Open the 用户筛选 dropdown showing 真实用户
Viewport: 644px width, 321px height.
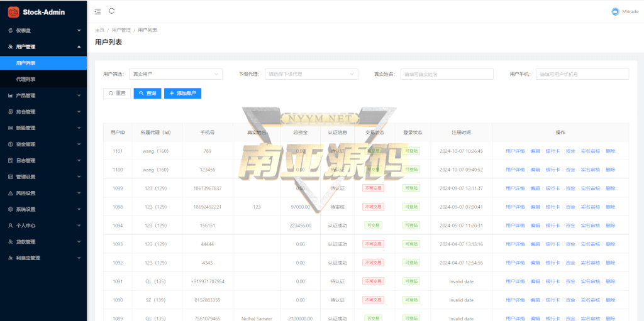tap(175, 74)
